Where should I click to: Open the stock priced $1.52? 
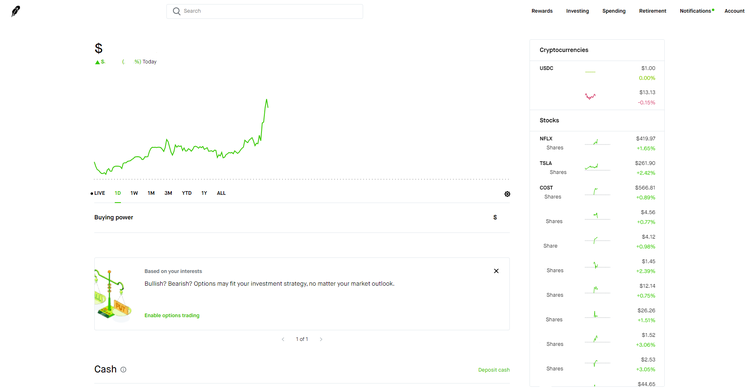597,340
